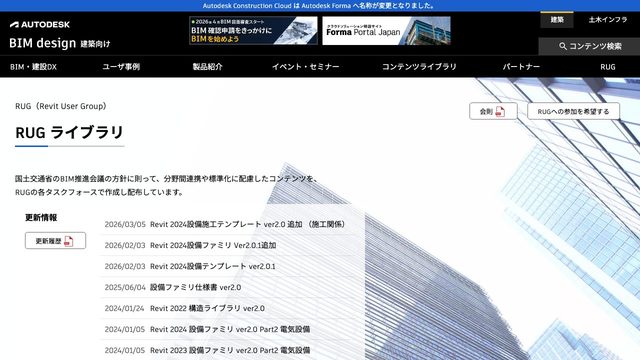
Task: Click the Autodesk logo
Action: [x=40, y=24]
